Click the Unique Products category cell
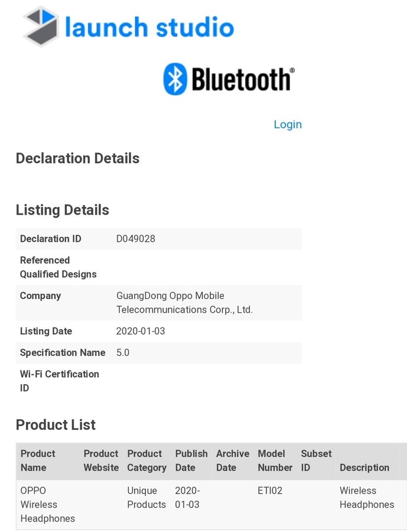Image resolution: width=407 pixels, height=532 pixels. (x=146, y=497)
